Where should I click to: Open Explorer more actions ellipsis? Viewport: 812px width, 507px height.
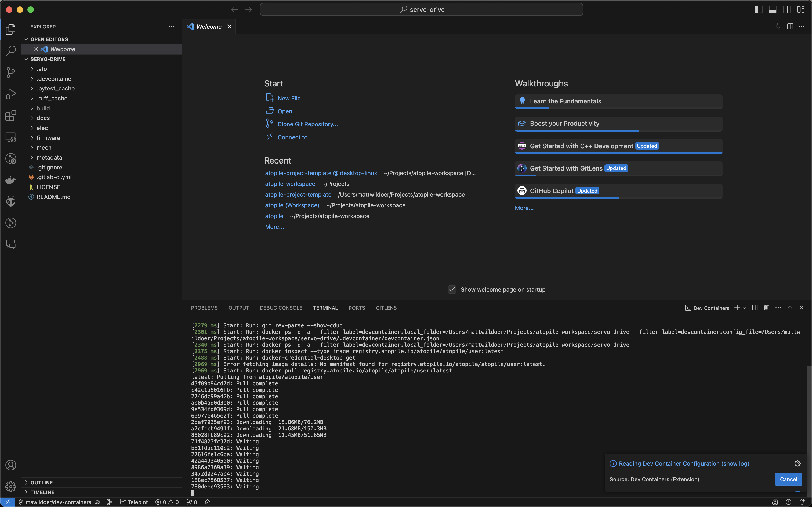[x=171, y=27]
